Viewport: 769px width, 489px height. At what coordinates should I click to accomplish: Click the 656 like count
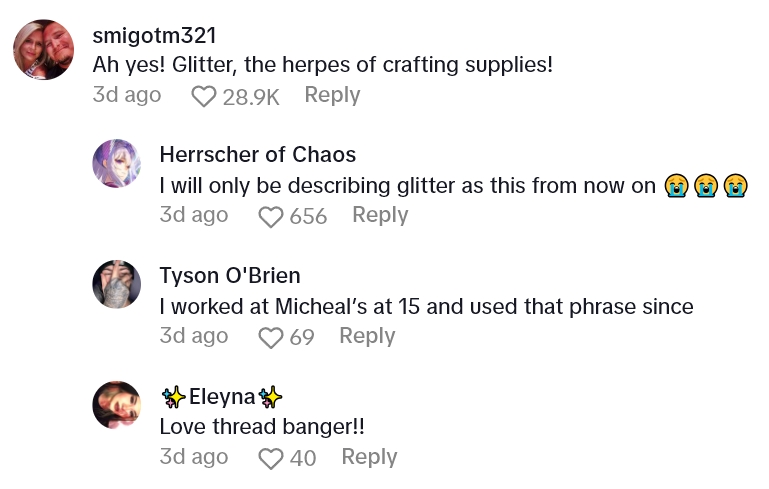click(308, 216)
